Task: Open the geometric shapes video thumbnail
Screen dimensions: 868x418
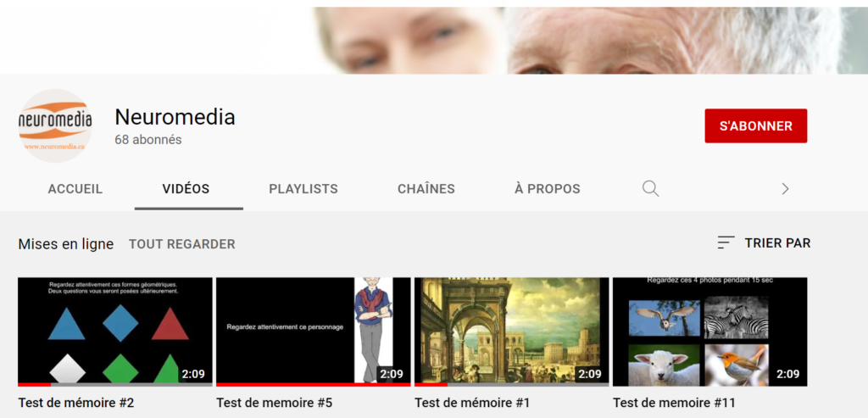Action: [115, 332]
